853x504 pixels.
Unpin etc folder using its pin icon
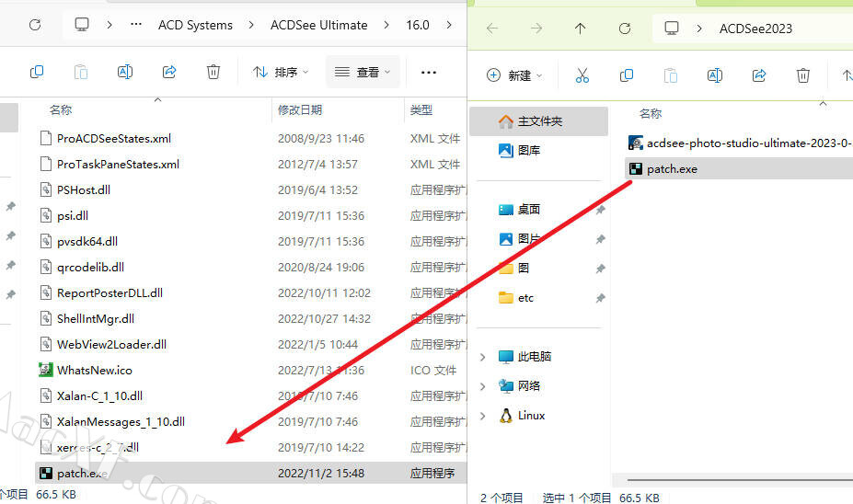click(x=600, y=298)
